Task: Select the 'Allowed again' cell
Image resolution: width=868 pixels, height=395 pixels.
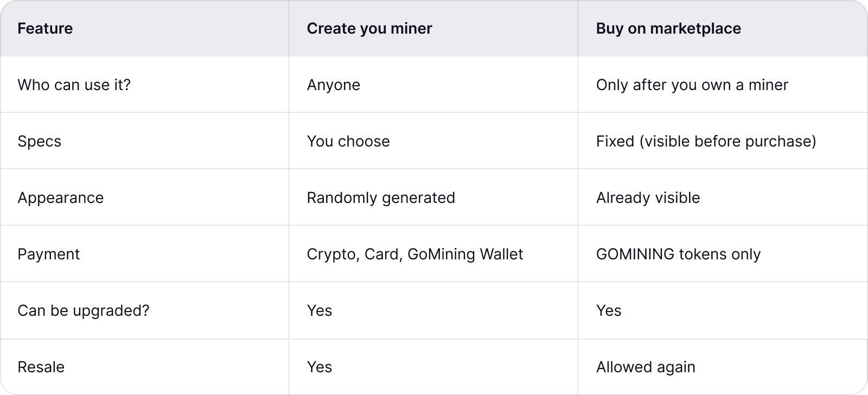Action: click(x=646, y=367)
